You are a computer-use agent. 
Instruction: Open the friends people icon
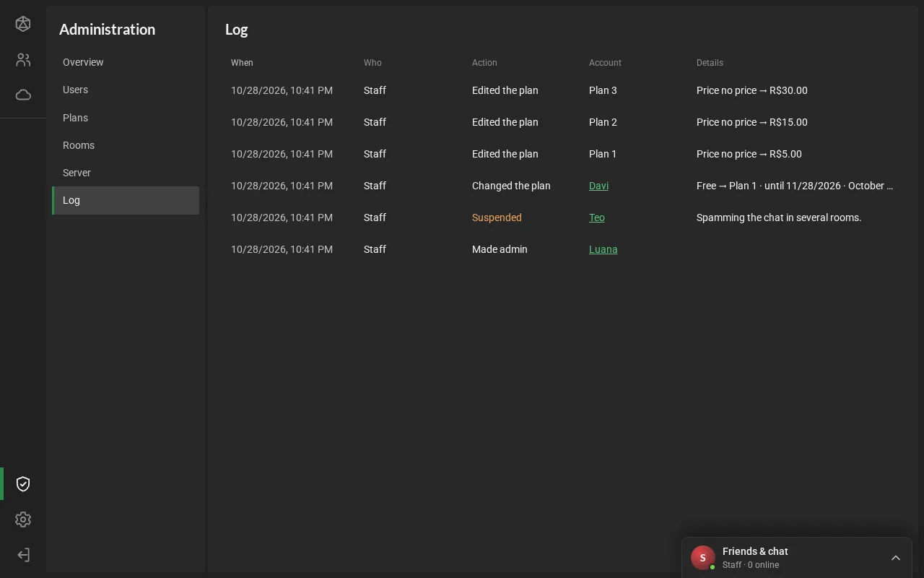tap(23, 60)
